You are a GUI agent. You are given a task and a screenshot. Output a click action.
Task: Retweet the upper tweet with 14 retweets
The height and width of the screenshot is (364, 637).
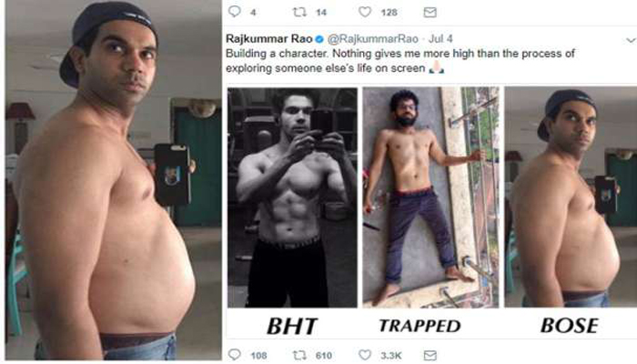point(299,12)
